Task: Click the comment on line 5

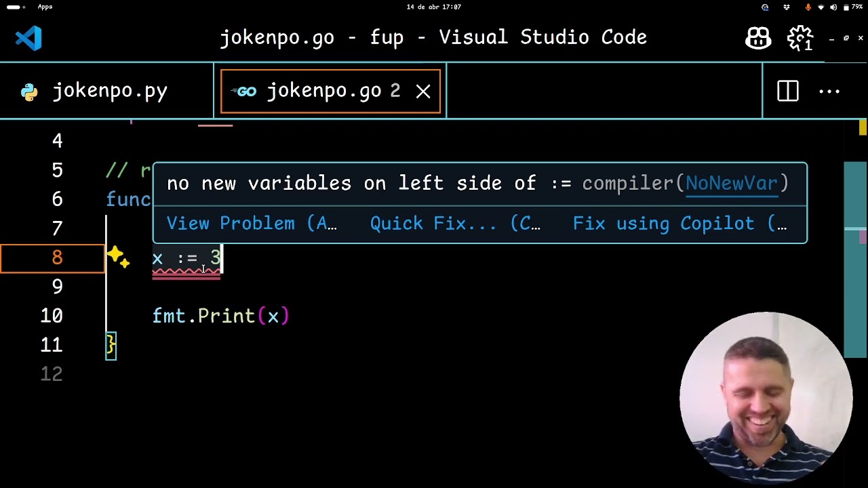Action: pyautogui.click(x=129, y=170)
